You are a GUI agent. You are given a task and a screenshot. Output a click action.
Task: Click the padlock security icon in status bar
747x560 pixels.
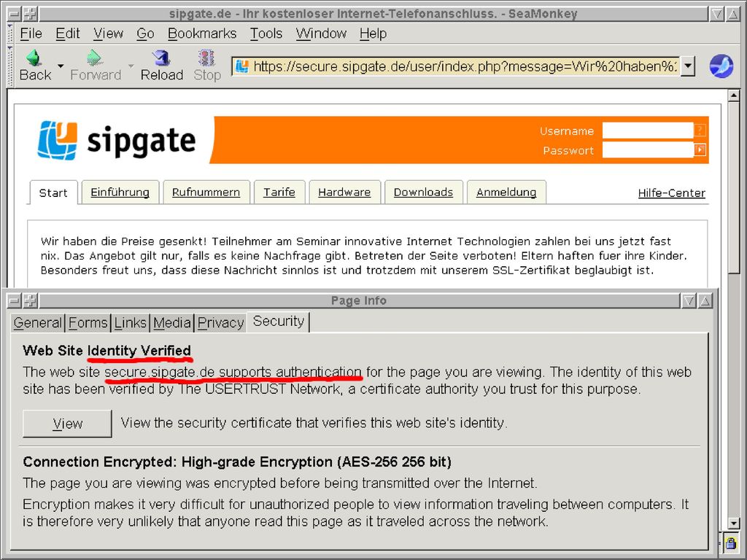730,542
